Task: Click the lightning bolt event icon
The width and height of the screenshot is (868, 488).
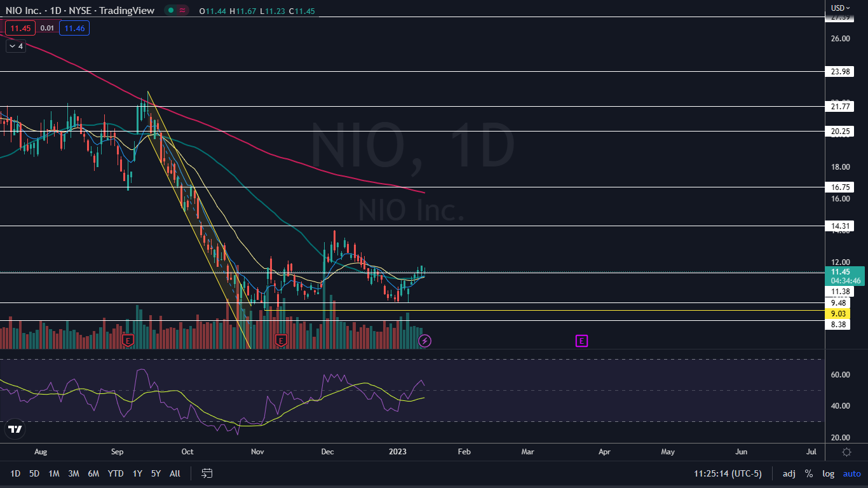Action: click(425, 341)
